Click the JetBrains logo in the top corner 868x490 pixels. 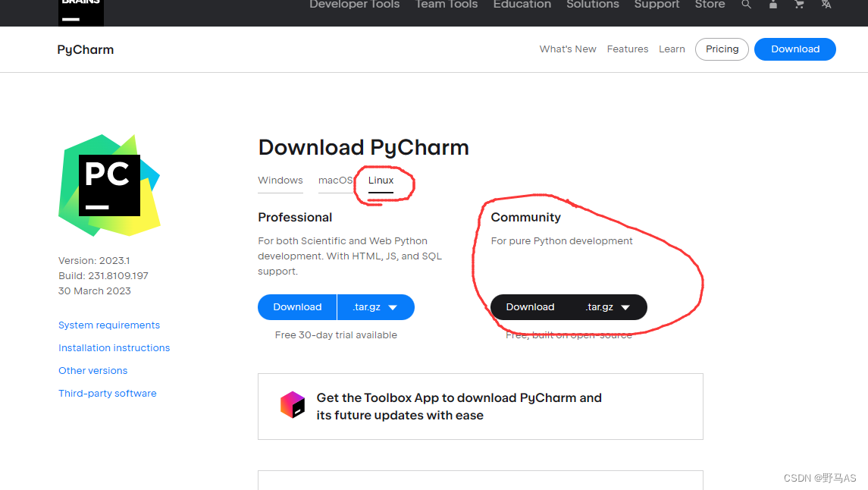tap(80, 8)
